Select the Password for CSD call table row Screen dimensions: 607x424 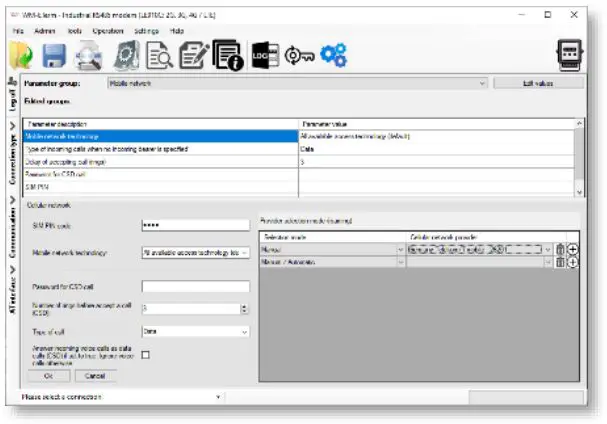click(160, 174)
